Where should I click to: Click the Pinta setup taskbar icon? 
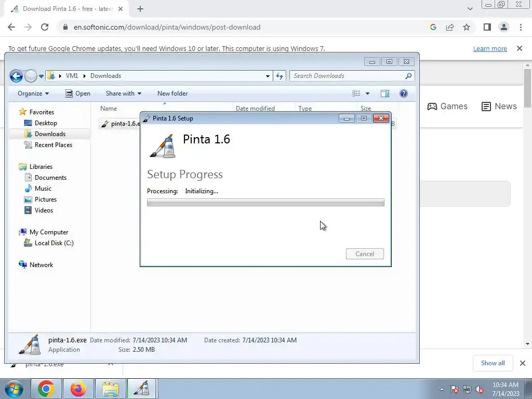(x=141, y=389)
